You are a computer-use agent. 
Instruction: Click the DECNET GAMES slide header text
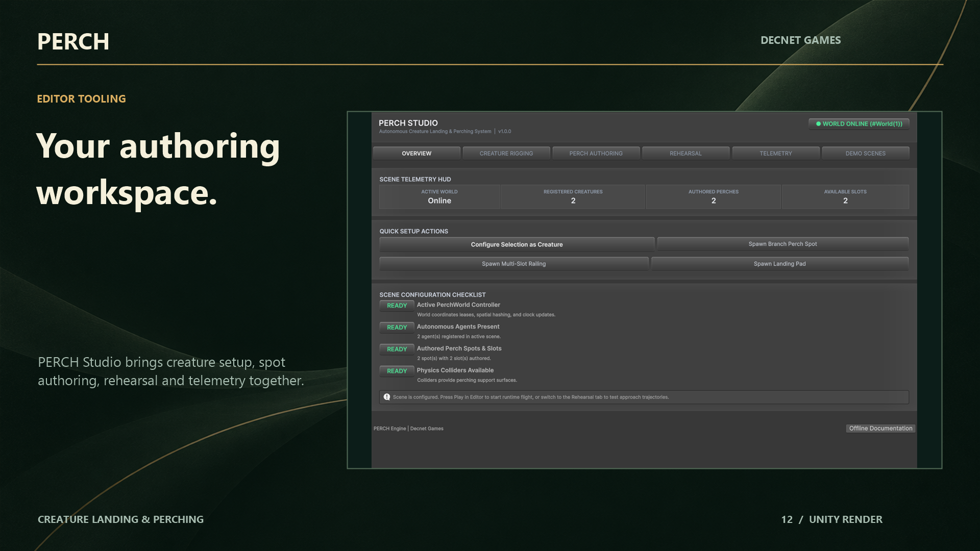tap(800, 40)
